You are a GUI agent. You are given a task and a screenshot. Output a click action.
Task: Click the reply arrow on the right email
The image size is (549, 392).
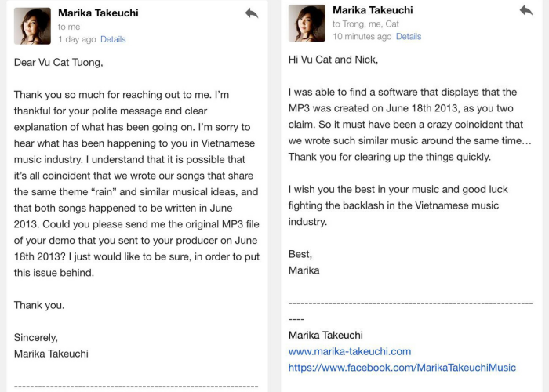point(525,10)
